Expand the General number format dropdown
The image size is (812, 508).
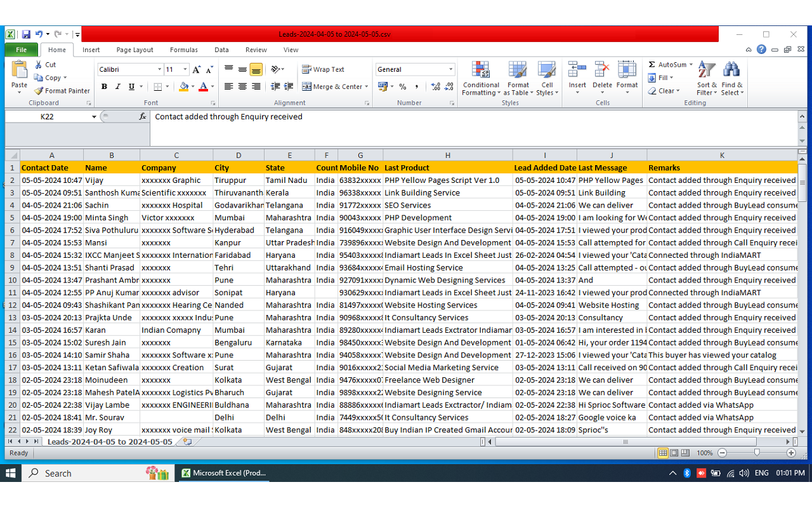coord(451,70)
